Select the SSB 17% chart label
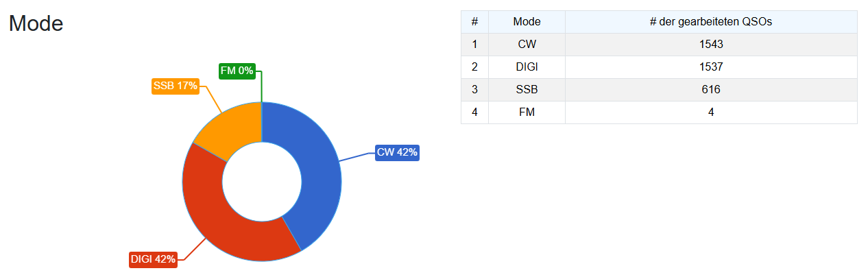868x275 pixels. (x=176, y=86)
